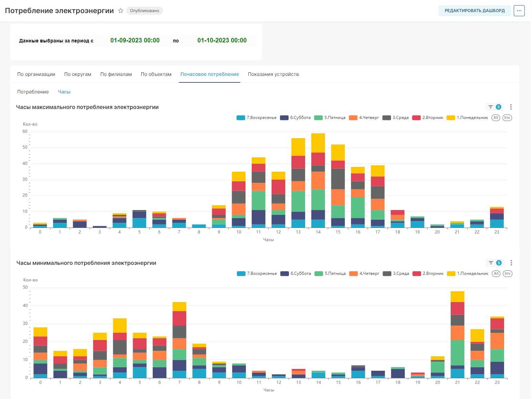
Task: Click Данные выбраны за период с label
Action: [56, 41]
